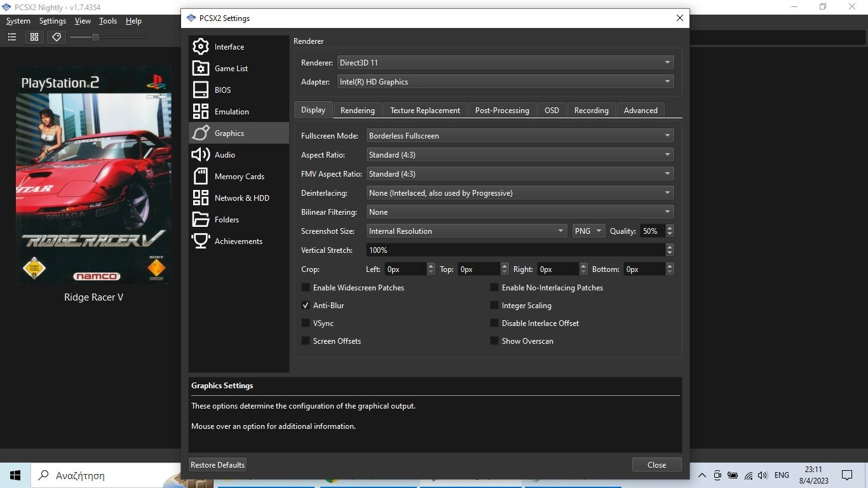Uncheck the Anti-Blur checkbox

point(306,306)
